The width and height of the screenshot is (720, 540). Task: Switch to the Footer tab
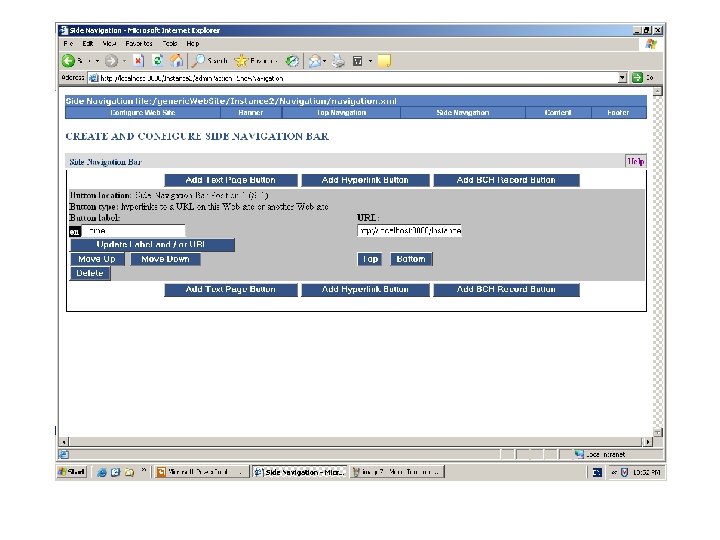pyautogui.click(x=618, y=112)
